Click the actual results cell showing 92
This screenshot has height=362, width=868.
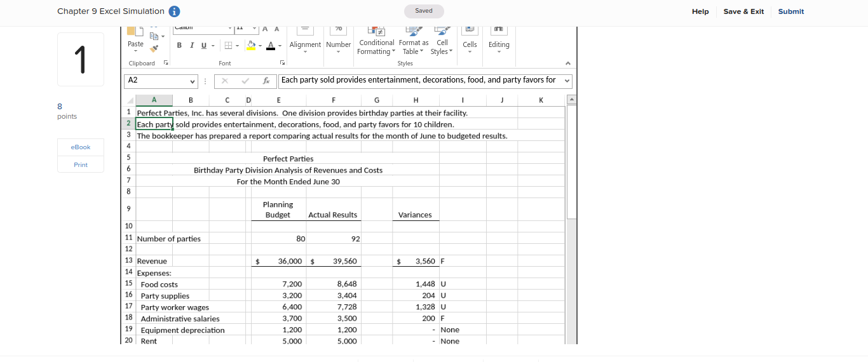click(334, 239)
